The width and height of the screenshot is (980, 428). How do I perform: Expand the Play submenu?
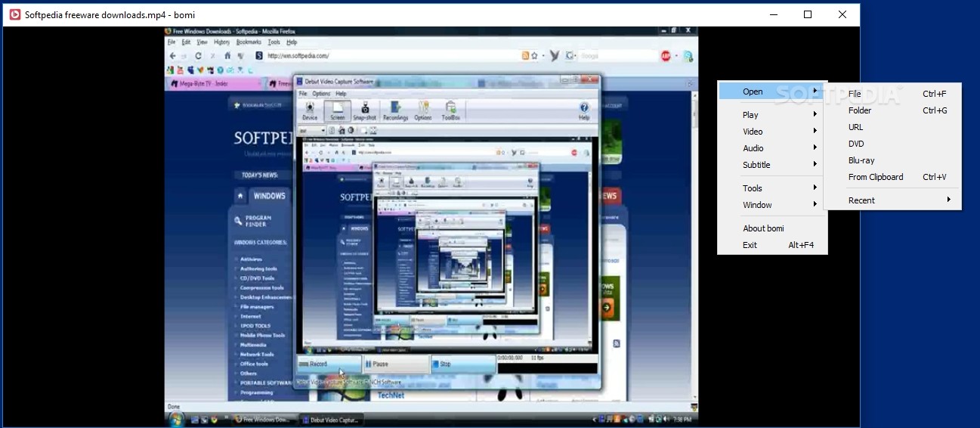(x=771, y=115)
